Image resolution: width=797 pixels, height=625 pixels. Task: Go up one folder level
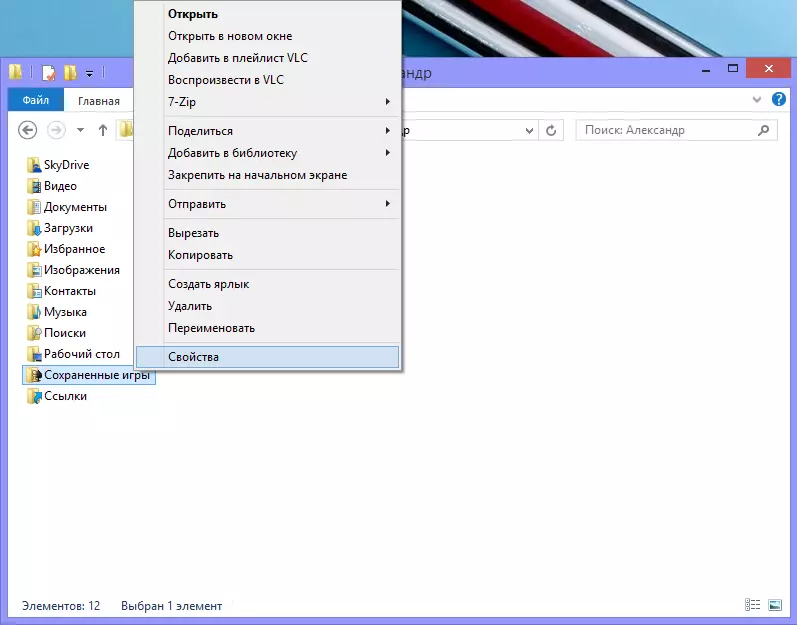(103, 130)
